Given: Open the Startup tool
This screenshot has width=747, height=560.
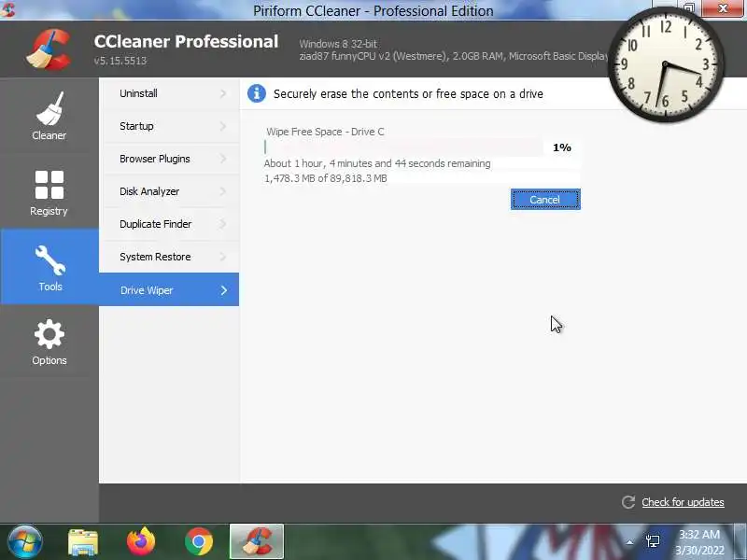Looking at the screenshot, I should [x=169, y=126].
